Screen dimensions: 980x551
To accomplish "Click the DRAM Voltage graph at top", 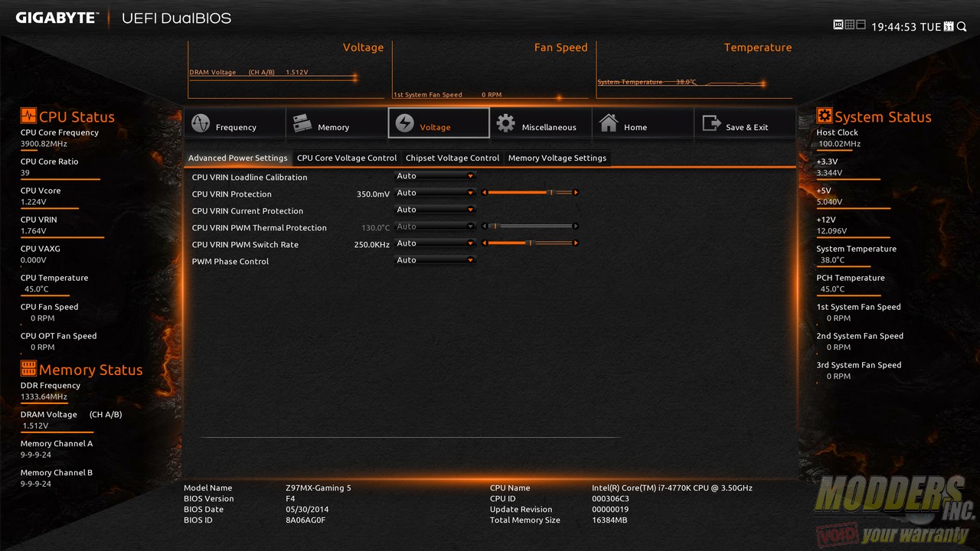I will (x=286, y=70).
